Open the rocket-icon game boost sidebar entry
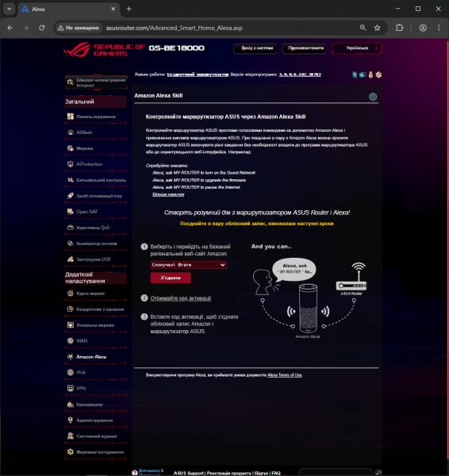The width and height of the screenshot is (449, 476). coord(96,196)
